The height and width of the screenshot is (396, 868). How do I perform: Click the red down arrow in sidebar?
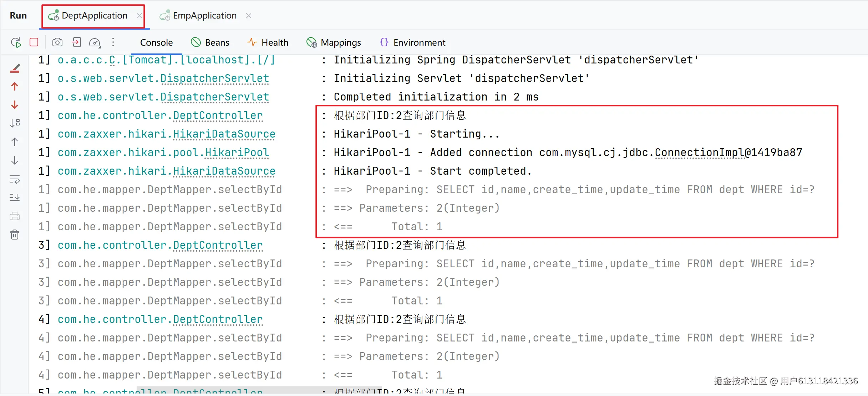click(15, 105)
